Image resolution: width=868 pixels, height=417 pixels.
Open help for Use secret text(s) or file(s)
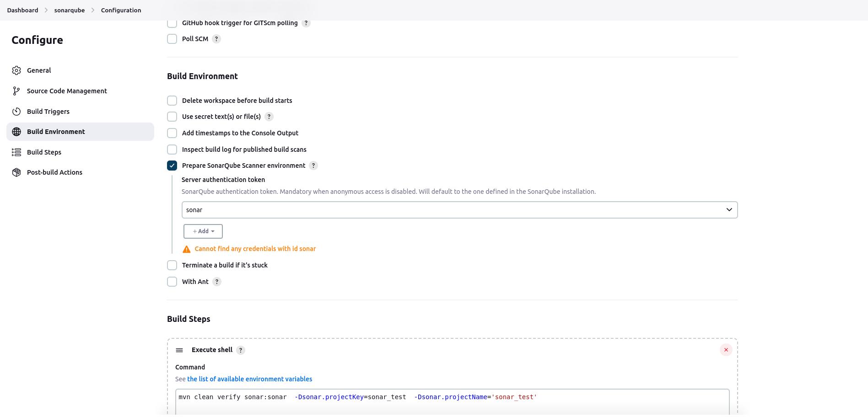(269, 117)
